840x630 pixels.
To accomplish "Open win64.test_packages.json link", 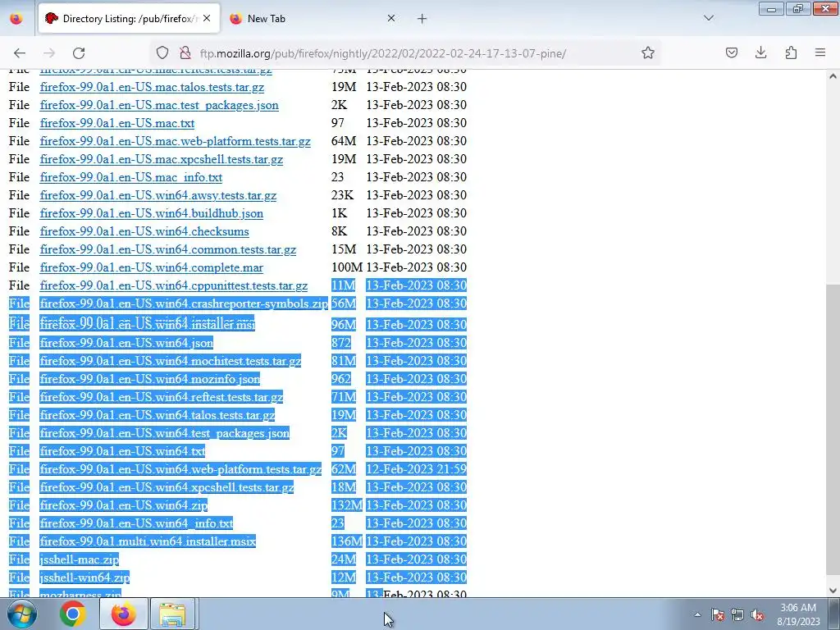I will pyautogui.click(x=164, y=433).
